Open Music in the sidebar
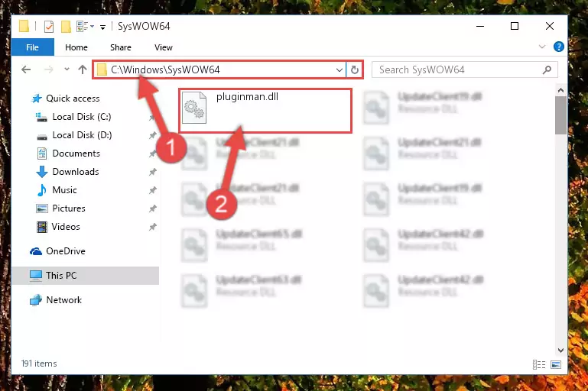 click(64, 190)
